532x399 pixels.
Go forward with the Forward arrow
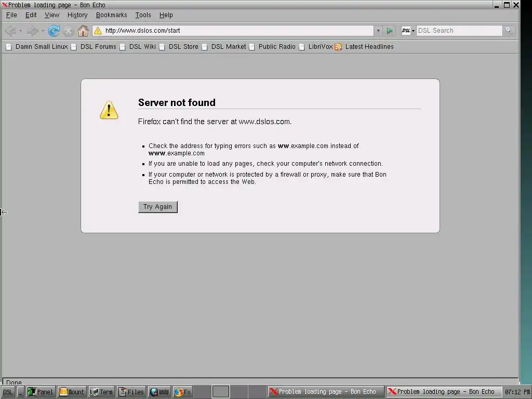tap(33, 31)
